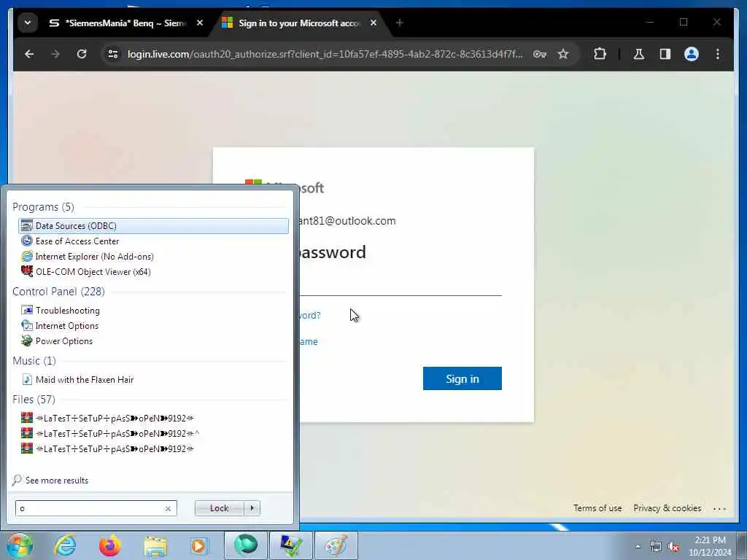The height and width of the screenshot is (560, 747).
Task: Click the Windows Start orb
Action: click(19, 545)
